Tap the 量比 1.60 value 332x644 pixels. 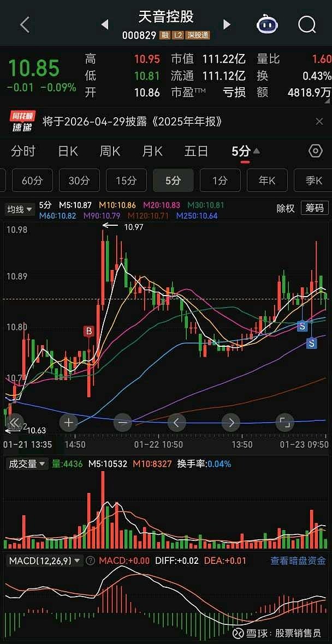322,59
